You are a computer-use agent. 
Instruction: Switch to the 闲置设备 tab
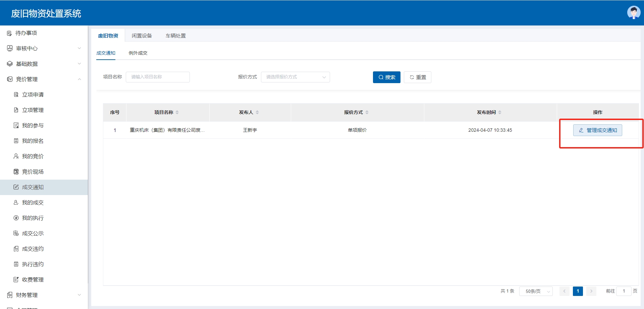[142, 36]
